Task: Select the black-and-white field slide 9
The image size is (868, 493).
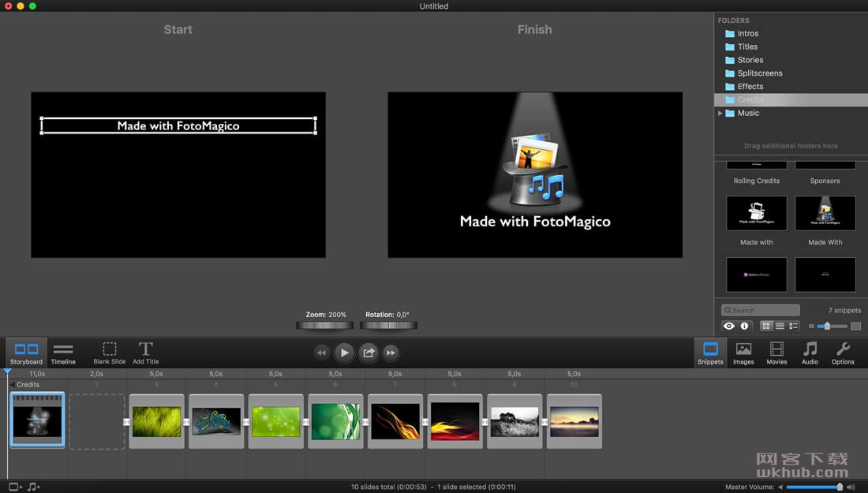Action: [514, 422]
